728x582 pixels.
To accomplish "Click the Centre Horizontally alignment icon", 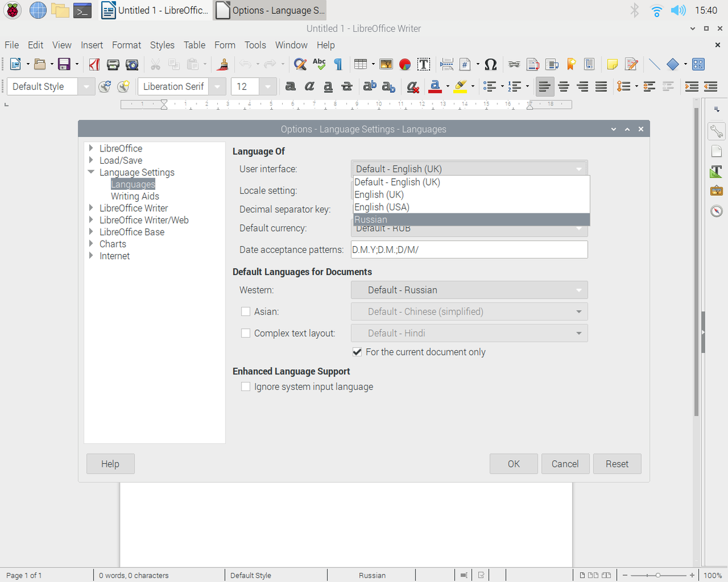I will pos(564,87).
